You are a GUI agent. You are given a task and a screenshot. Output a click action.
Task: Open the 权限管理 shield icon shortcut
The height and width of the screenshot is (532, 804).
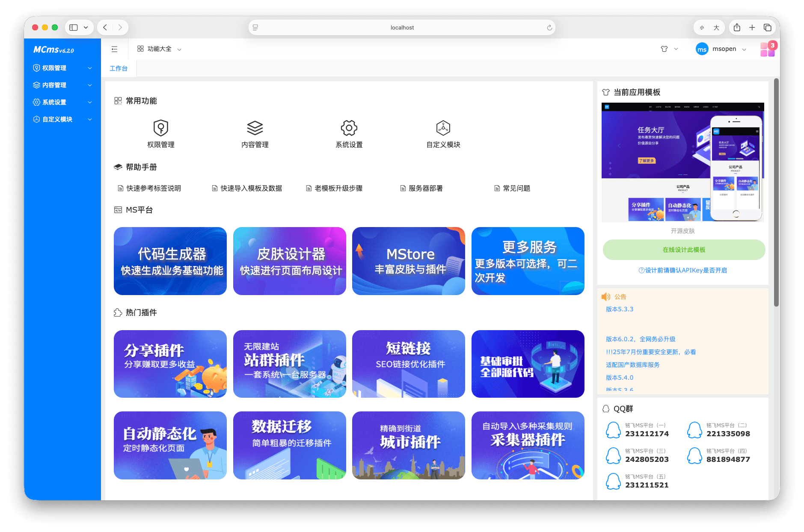coord(161,128)
